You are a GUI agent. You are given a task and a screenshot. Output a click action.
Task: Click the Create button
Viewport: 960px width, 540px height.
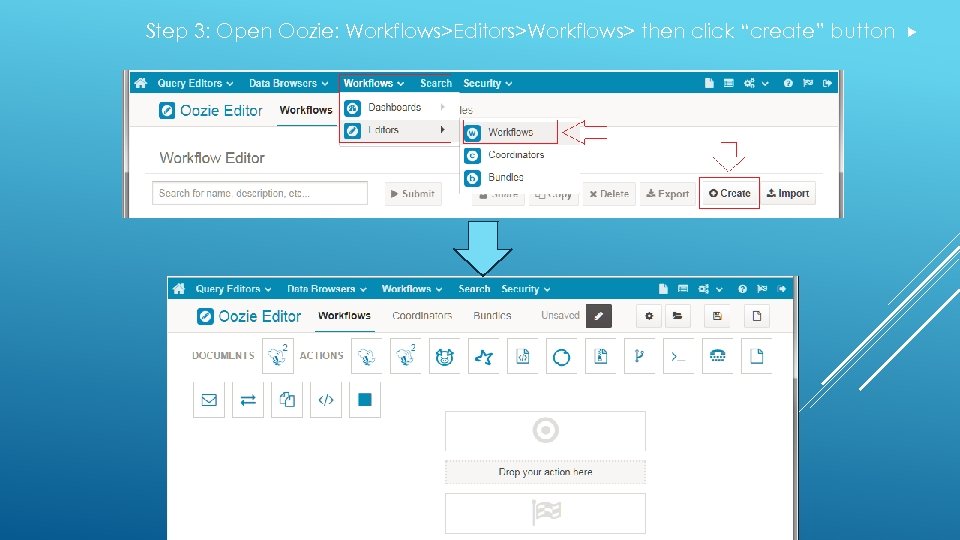coord(729,193)
